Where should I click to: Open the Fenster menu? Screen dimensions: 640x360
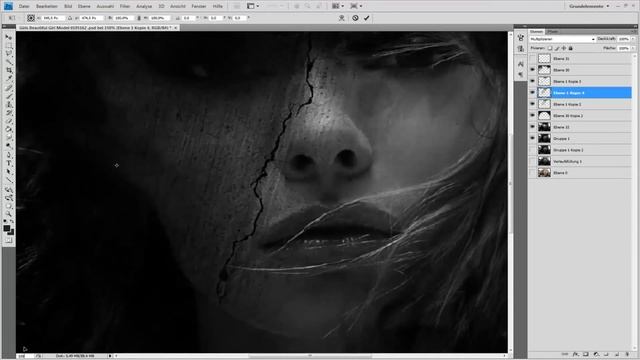(x=199, y=6)
